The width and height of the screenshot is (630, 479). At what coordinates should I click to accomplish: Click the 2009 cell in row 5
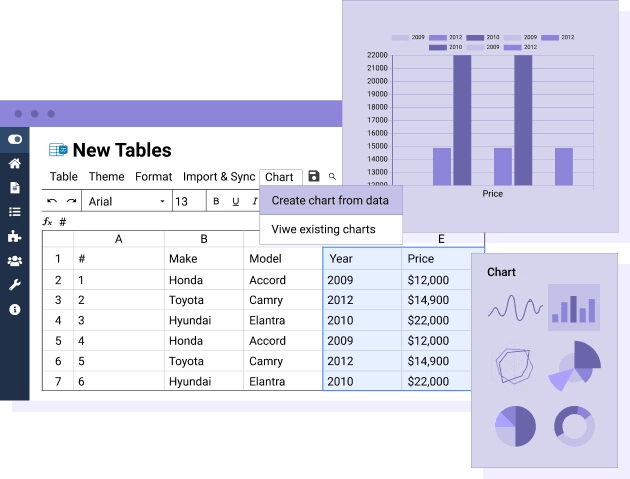click(x=362, y=340)
